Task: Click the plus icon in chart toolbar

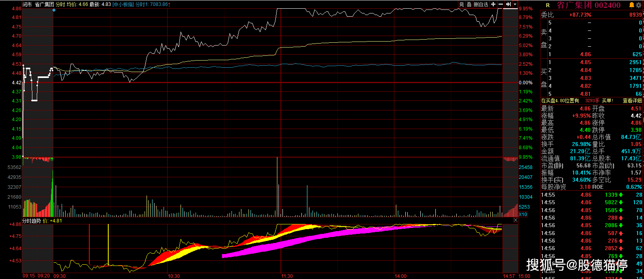Action: [493, 4]
